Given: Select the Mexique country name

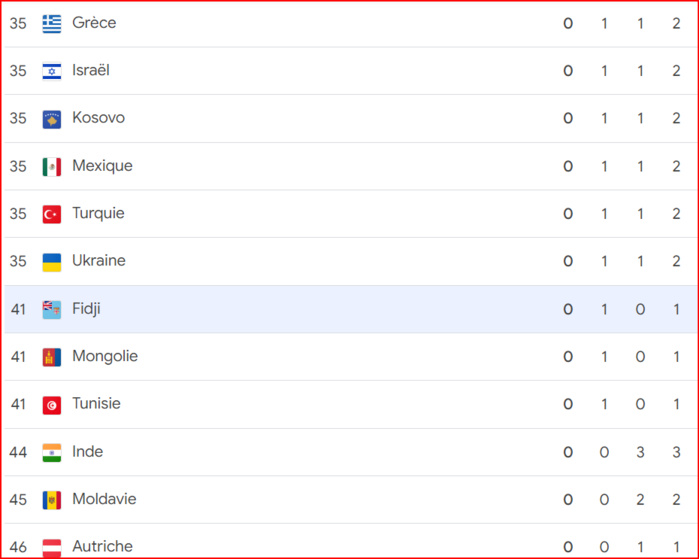Looking at the screenshot, I should pyautogui.click(x=103, y=166).
